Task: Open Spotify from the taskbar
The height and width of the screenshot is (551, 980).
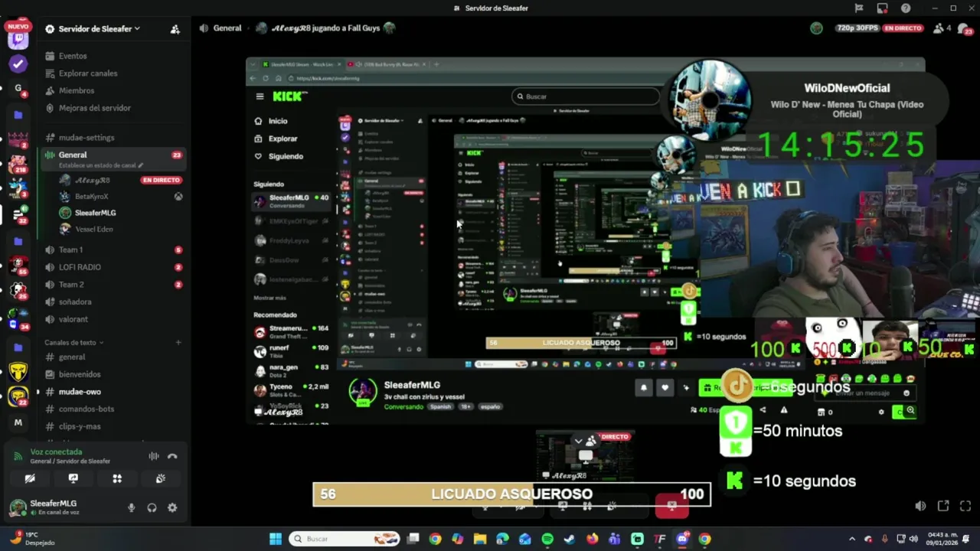Action: pyautogui.click(x=547, y=539)
